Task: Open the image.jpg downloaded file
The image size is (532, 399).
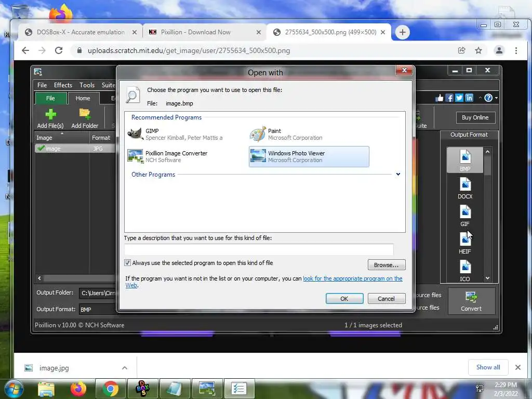Action: coord(54,368)
